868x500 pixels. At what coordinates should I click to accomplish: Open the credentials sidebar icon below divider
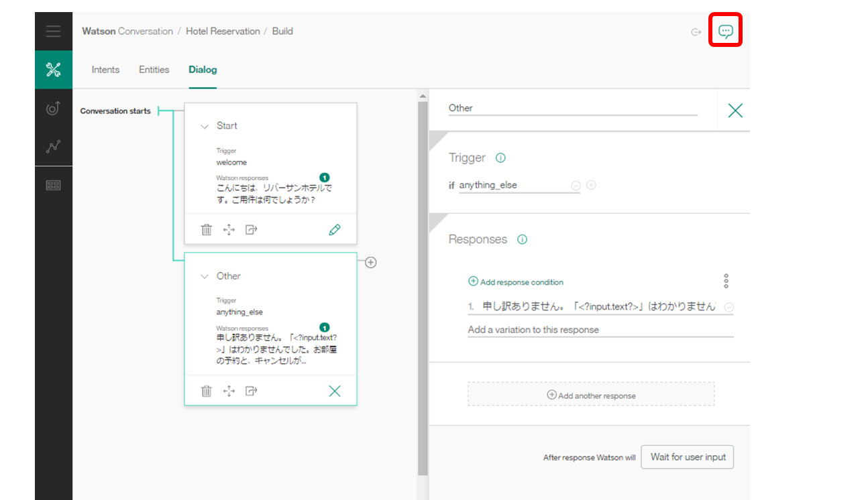[53, 186]
